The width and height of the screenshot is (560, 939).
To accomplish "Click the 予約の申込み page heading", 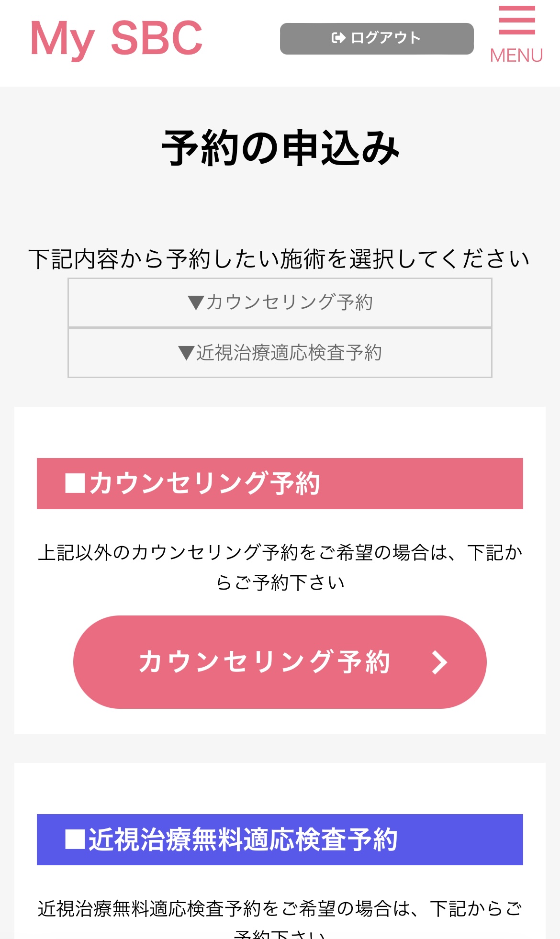I will (x=280, y=148).
